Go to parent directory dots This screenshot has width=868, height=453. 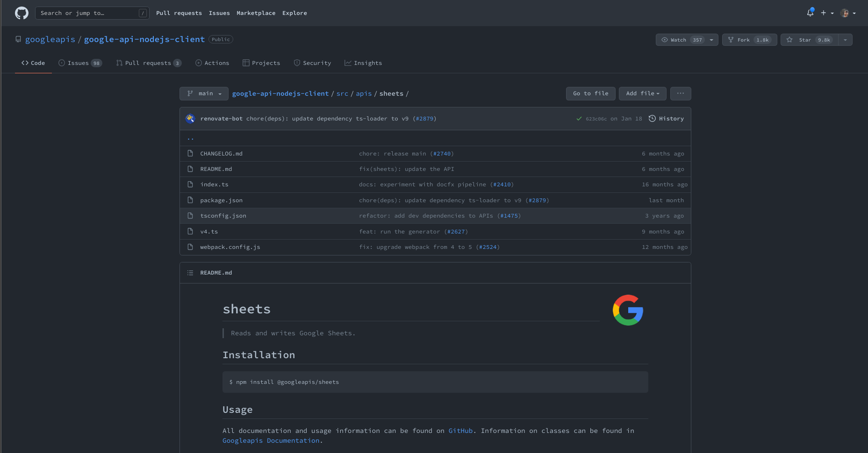tap(190, 138)
